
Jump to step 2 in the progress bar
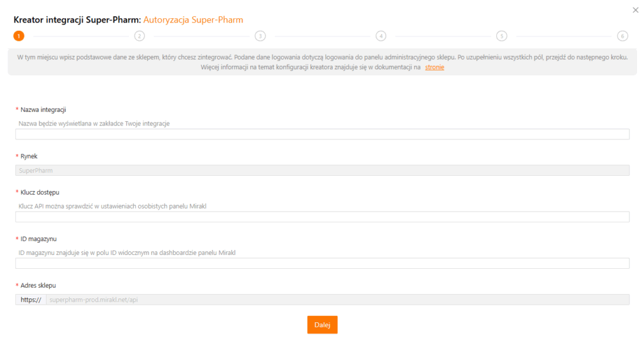[x=140, y=36]
